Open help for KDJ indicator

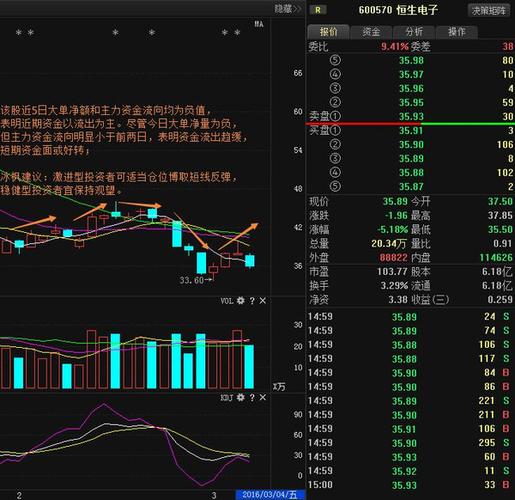(252, 397)
